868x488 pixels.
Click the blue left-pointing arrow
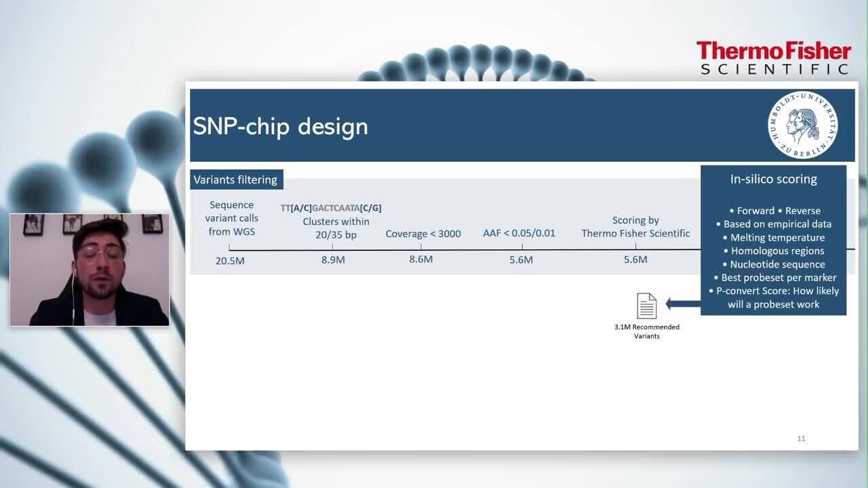(x=682, y=304)
